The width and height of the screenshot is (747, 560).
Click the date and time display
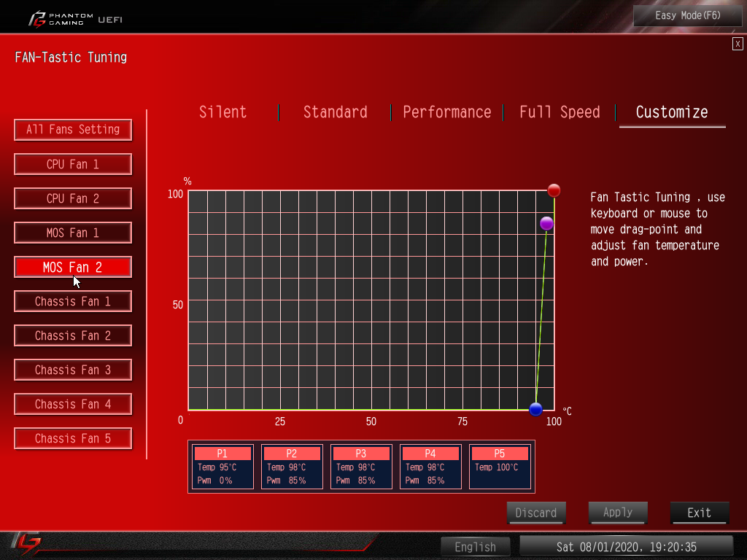(x=626, y=547)
